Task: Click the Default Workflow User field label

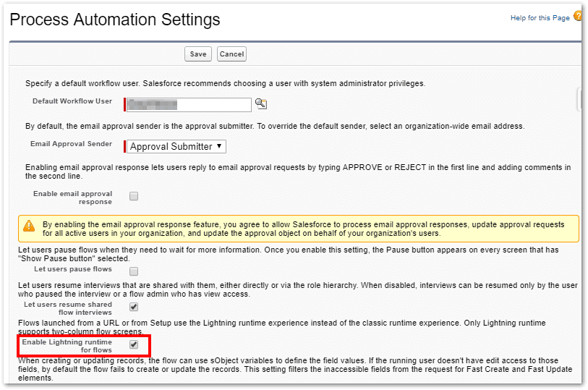Action: click(x=72, y=101)
